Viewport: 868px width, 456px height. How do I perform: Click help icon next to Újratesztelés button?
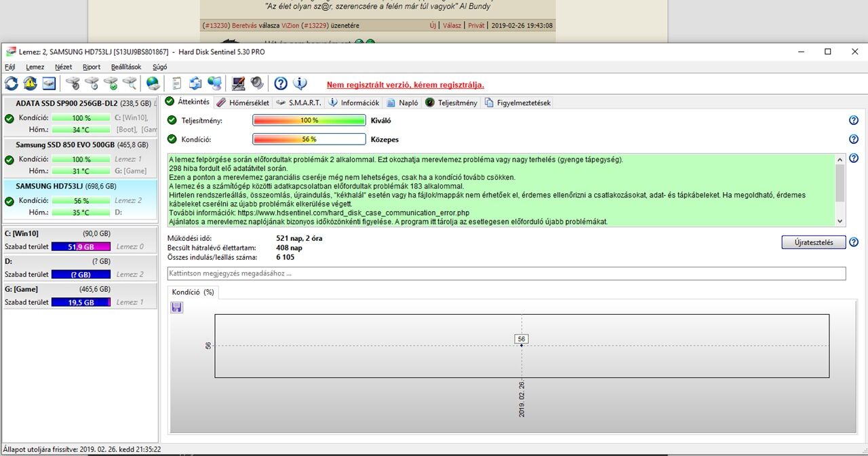854,242
